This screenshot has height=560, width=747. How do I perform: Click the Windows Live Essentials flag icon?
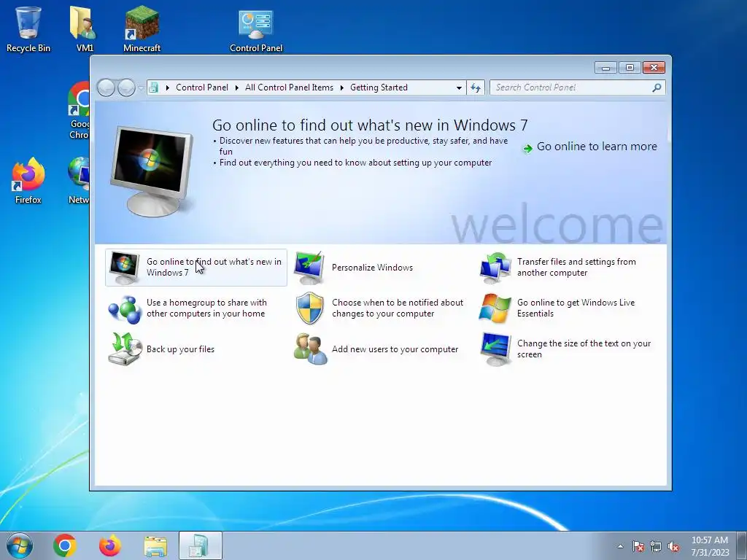point(495,308)
